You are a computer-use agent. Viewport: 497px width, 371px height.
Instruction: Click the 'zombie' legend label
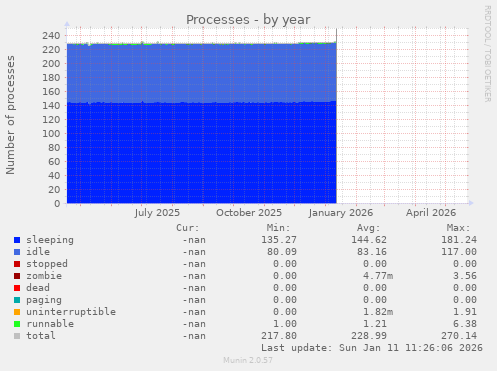[x=44, y=276]
